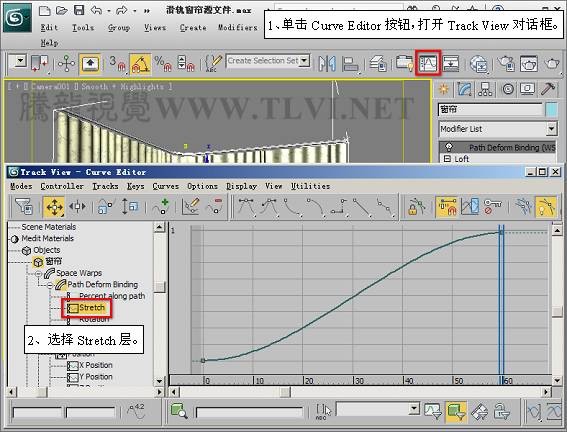Select the Y Position track

click(96, 377)
